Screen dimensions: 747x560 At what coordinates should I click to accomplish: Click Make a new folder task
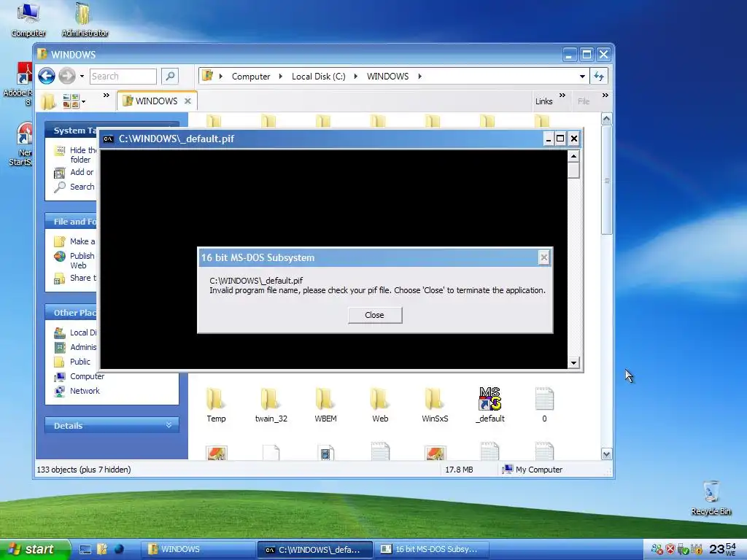coord(75,241)
